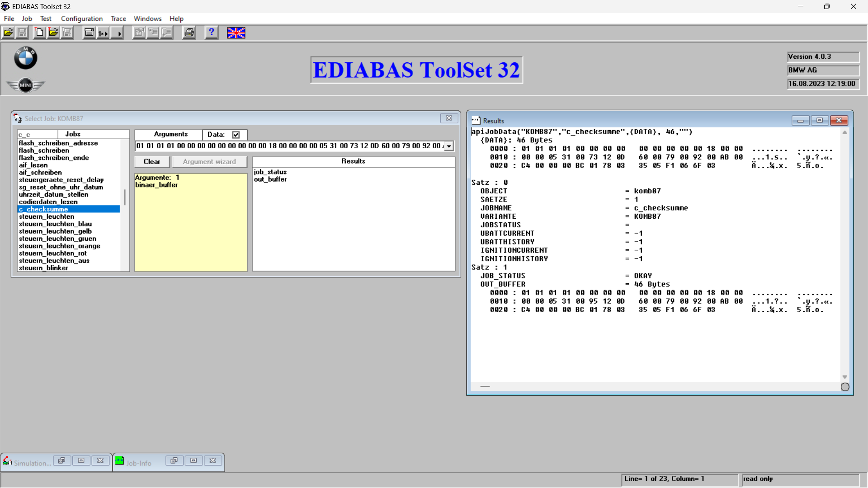The width and height of the screenshot is (868, 488).
Task: Click the green Job-Info window icon
Action: tap(119, 460)
